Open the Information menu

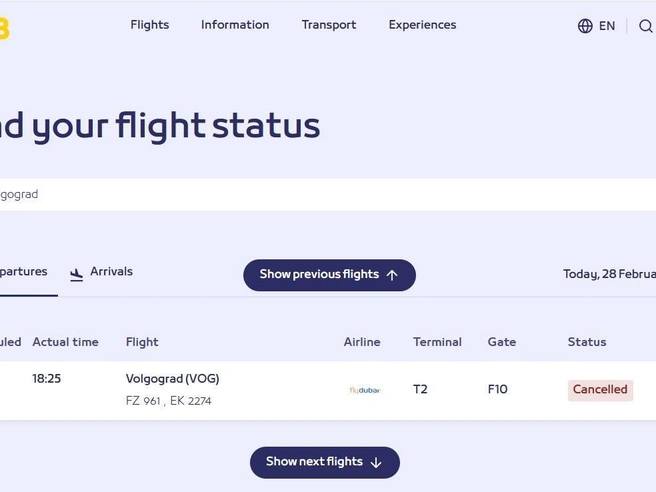pyautogui.click(x=235, y=25)
